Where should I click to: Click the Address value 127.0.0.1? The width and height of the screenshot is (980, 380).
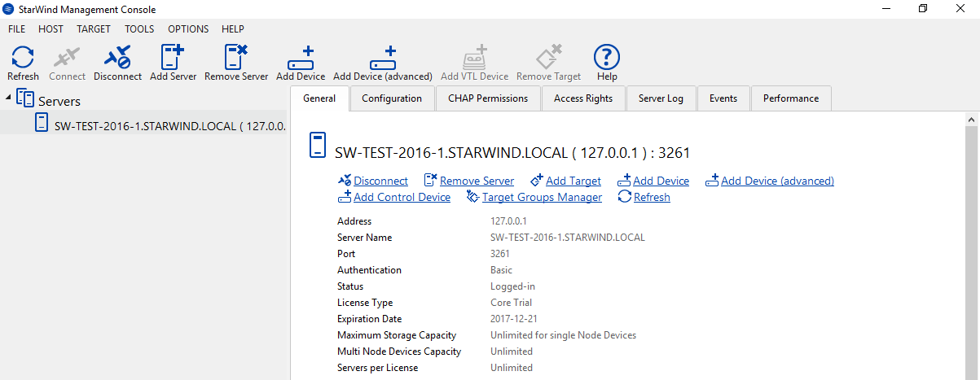[x=509, y=221]
